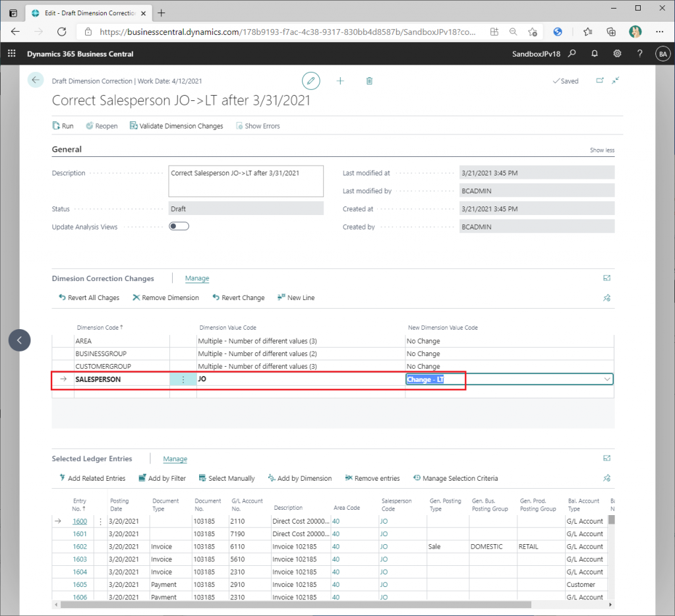Viewport: 675px width, 616px height.
Task: Open the Business Central search magnifier
Action: coord(572,53)
